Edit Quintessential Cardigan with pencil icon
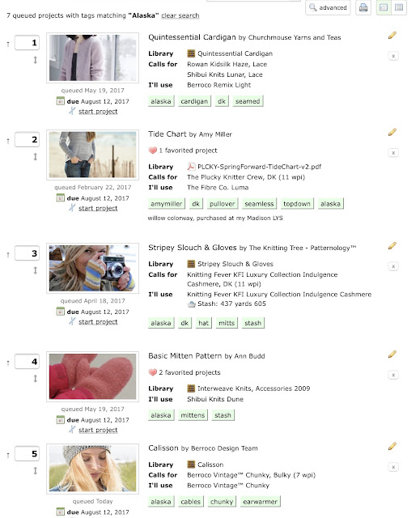 392,36
